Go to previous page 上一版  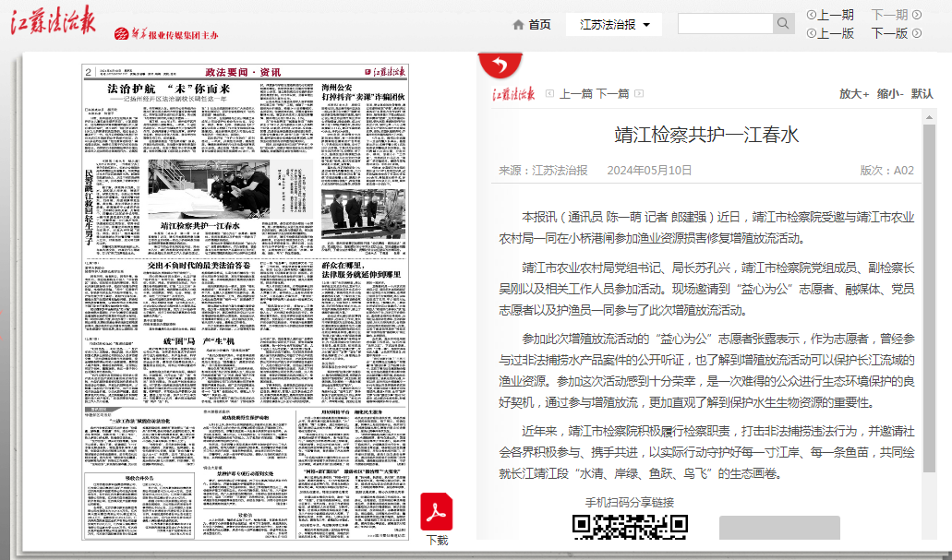[836, 33]
